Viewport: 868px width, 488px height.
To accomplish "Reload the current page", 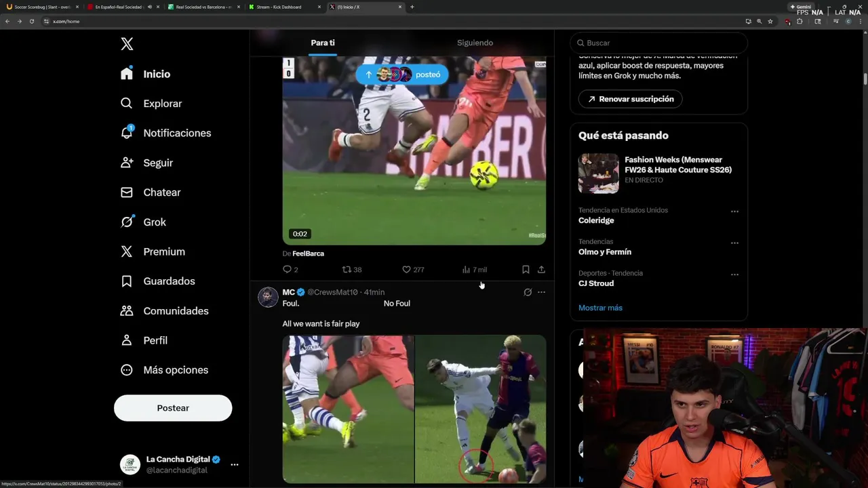I will tap(31, 21).
